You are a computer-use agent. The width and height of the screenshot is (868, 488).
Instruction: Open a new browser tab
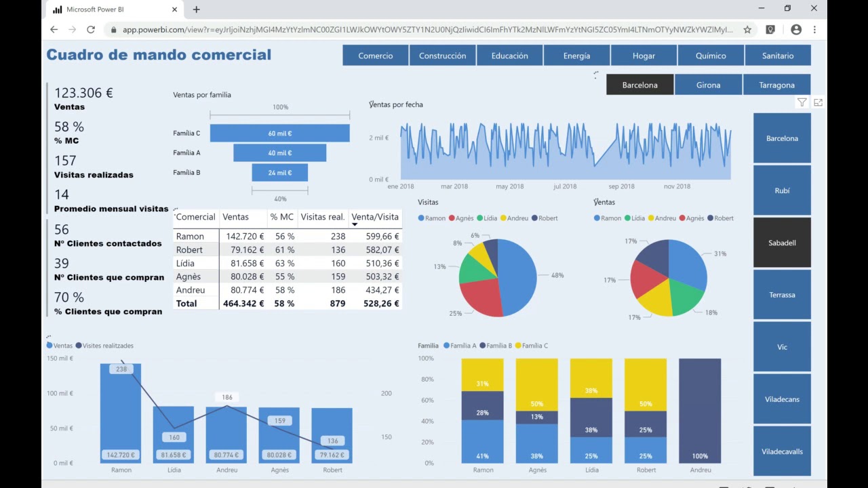tap(197, 9)
